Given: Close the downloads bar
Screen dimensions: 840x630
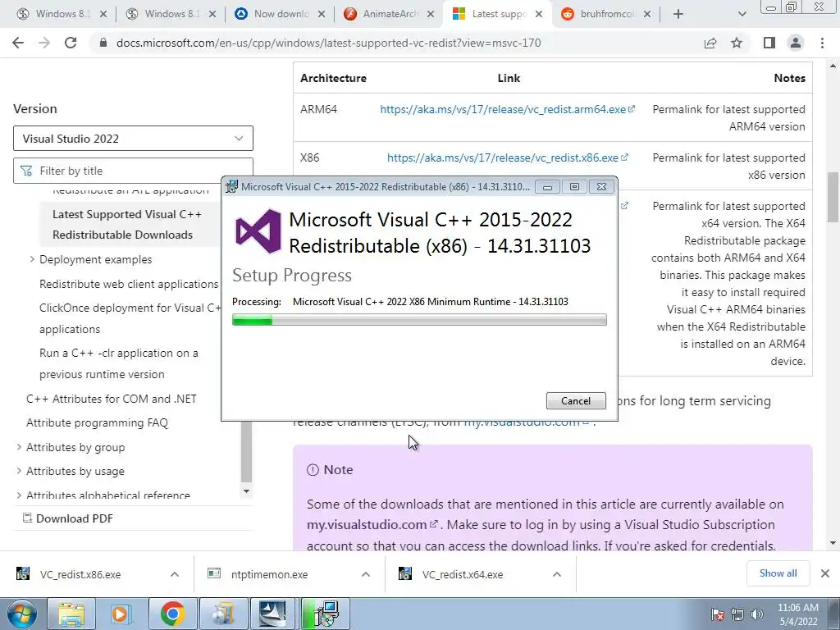Looking at the screenshot, I should point(825,573).
